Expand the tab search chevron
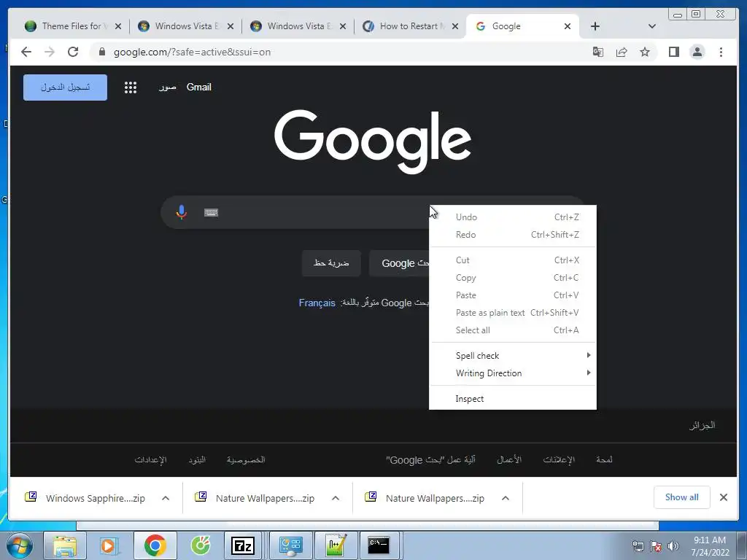The width and height of the screenshot is (747, 560). pos(652,26)
